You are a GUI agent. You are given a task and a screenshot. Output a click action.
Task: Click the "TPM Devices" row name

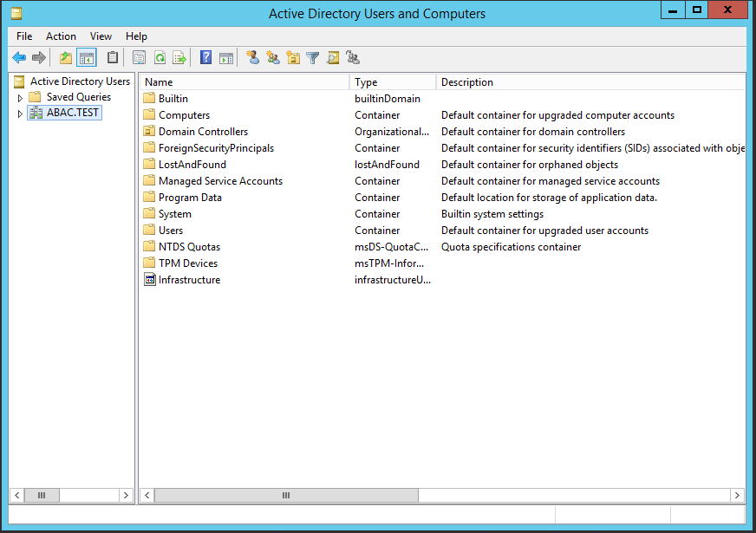click(188, 263)
